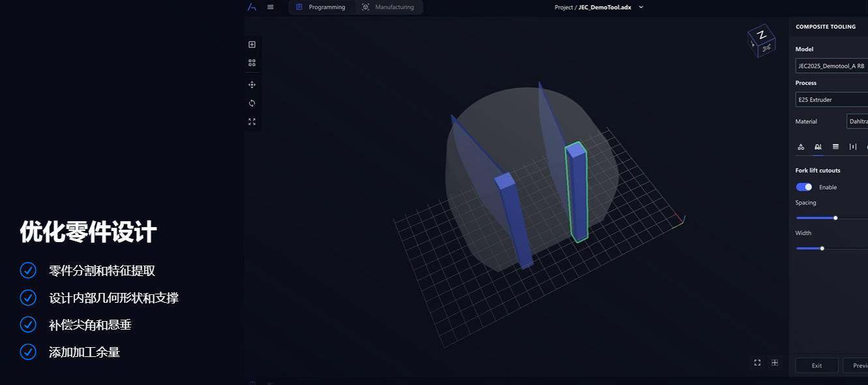Select the horizontal layers icon tab

(x=835, y=147)
